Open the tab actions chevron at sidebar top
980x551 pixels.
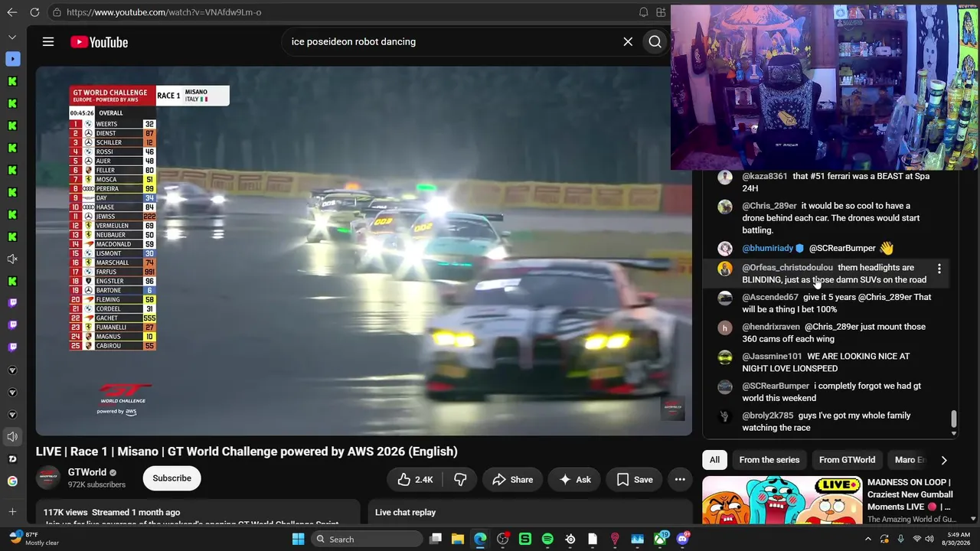12,37
